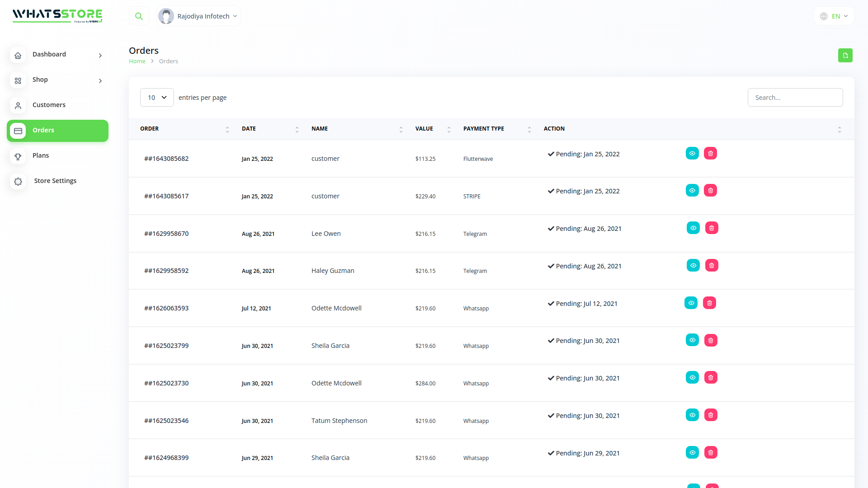Delete order ##1643085682 with trash icon
Image resolution: width=868 pixels, height=488 pixels.
pos(710,154)
